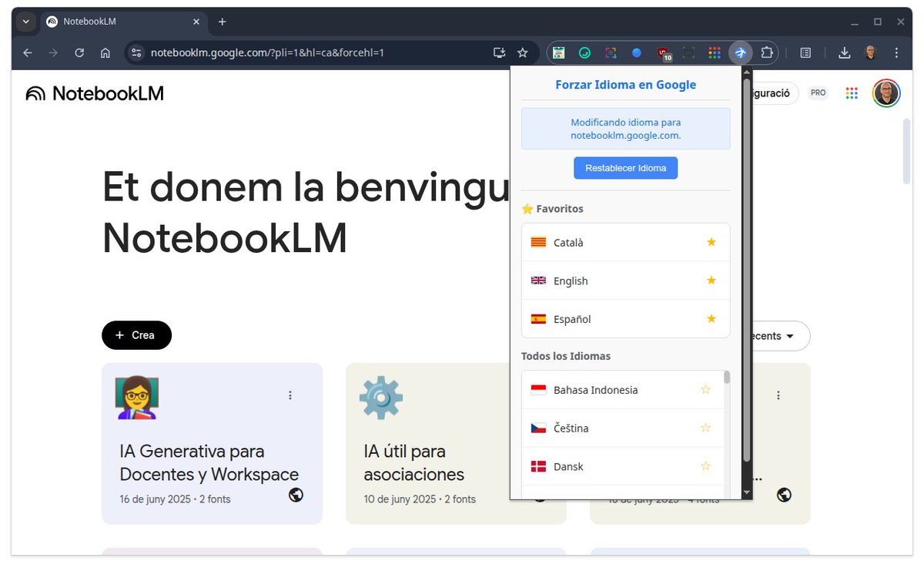Open the Grammarly extension icon
Image resolution: width=924 pixels, height=578 pixels.
[x=584, y=53]
